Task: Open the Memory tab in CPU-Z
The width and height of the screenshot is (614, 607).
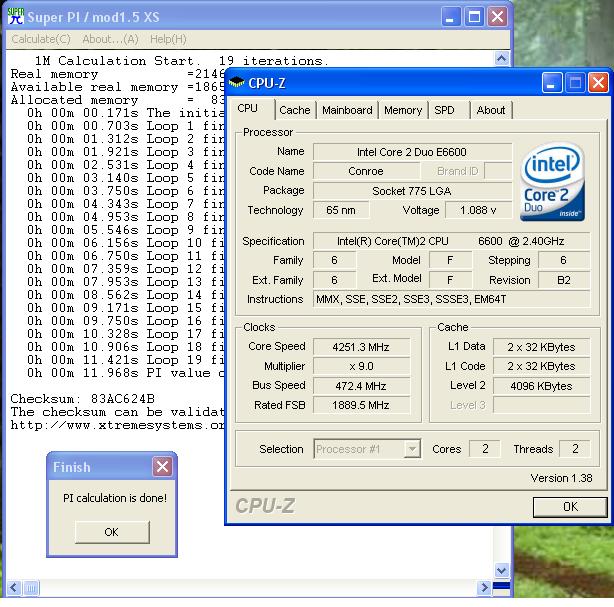Action: [x=402, y=110]
